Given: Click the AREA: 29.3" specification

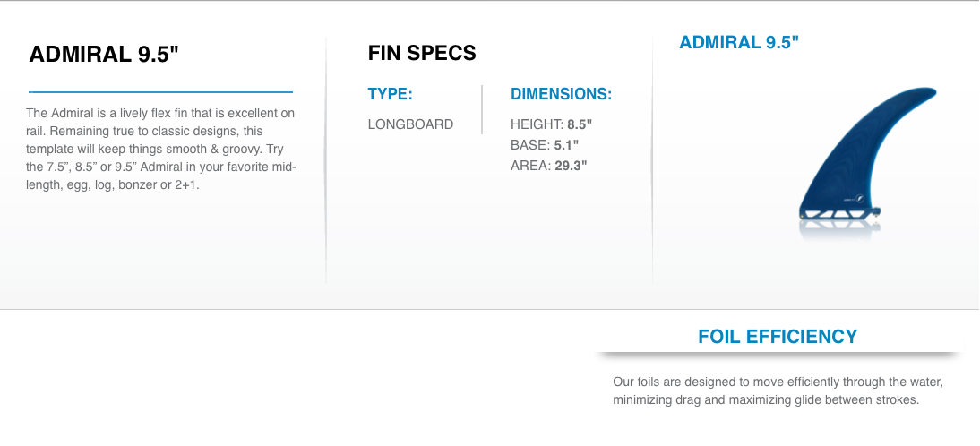Looking at the screenshot, I should tap(548, 165).
